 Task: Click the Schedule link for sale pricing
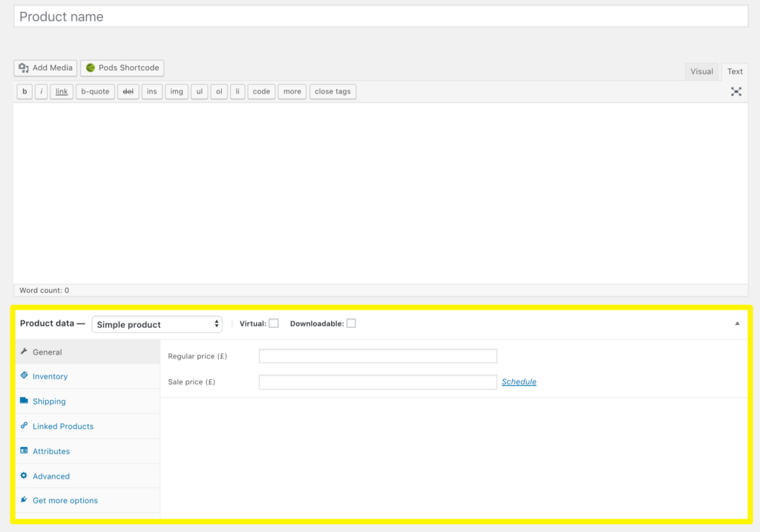pyautogui.click(x=519, y=381)
